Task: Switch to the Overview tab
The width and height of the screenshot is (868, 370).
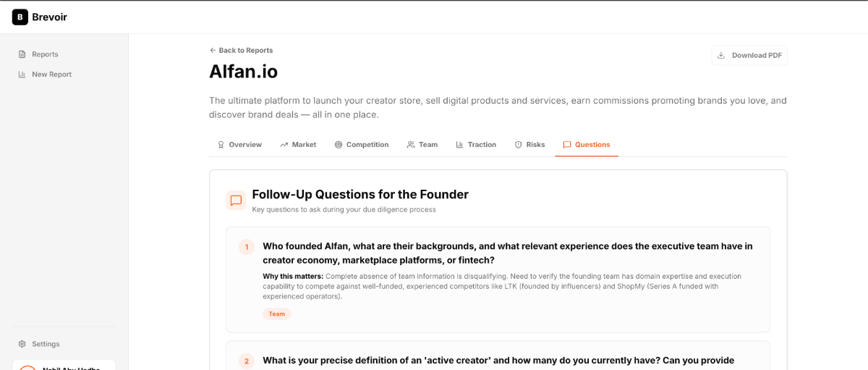Action: coord(239,145)
